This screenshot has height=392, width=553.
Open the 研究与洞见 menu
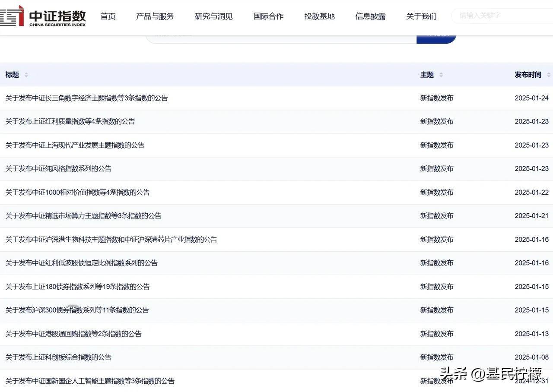[x=214, y=16]
